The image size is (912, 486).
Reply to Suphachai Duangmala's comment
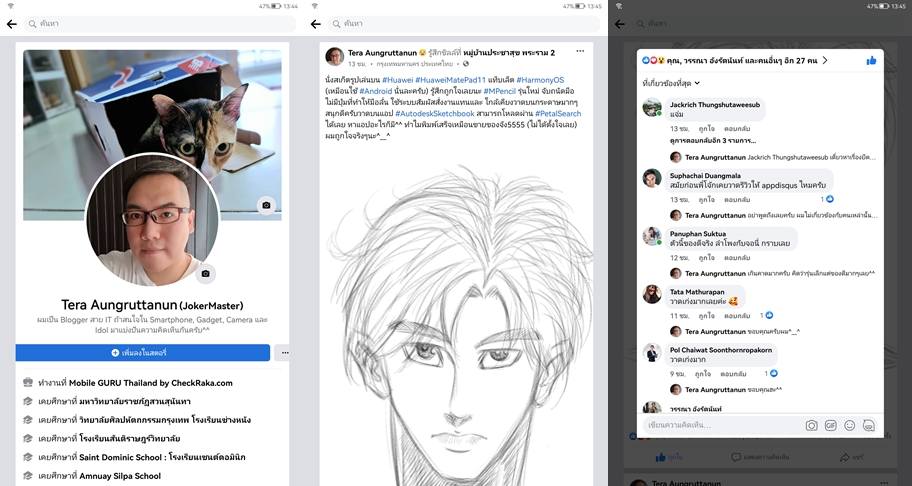[x=738, y=200]
